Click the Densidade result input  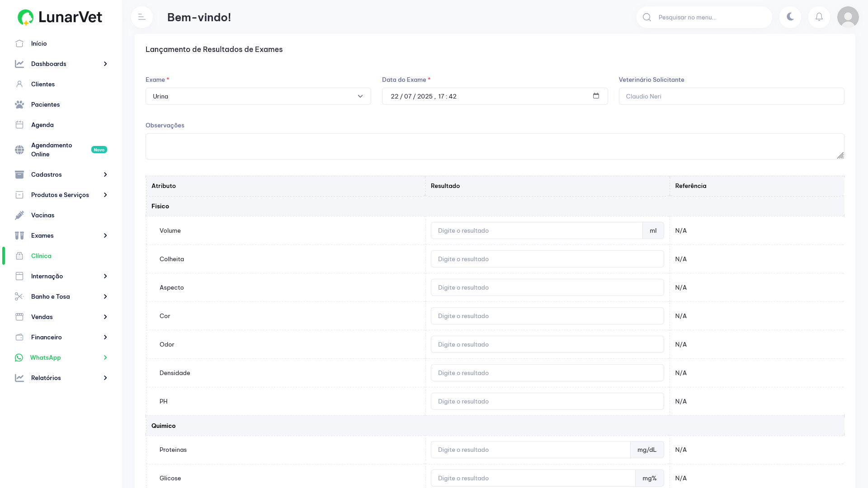coord(547,373)
